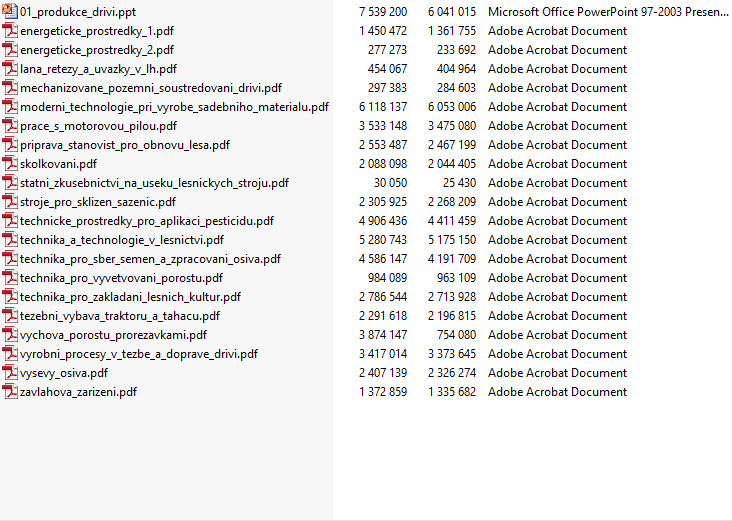
Task: Click the PDF icon beside energeticke_prostredky_1.pdf
Action: coord(10,31)
